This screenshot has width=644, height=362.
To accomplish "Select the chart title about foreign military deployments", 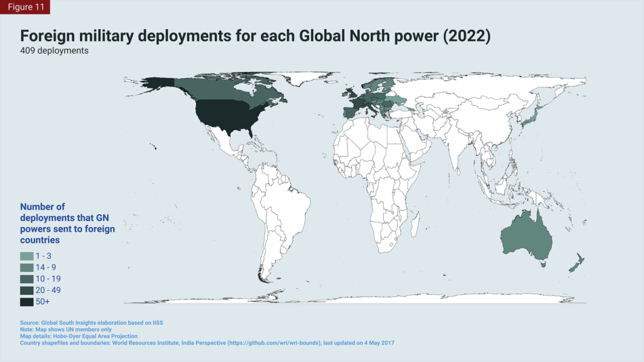I will click(255, 36).
